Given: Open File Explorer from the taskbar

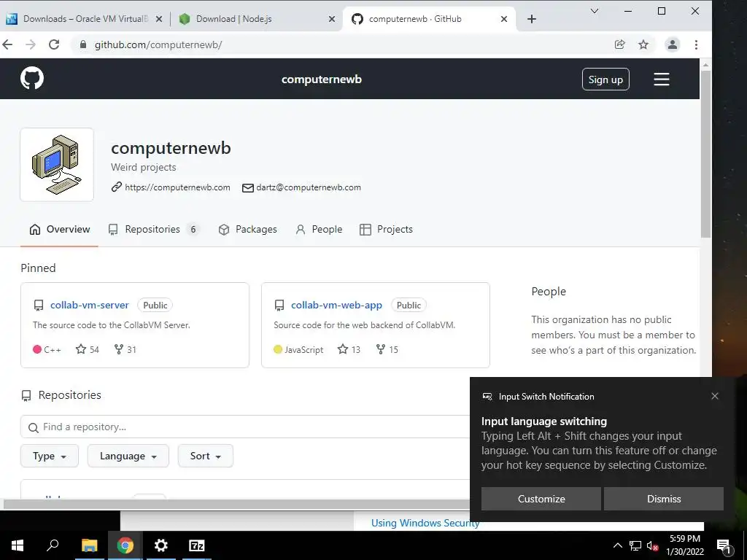Looking at the screenshot, I should tap(89, 545).
